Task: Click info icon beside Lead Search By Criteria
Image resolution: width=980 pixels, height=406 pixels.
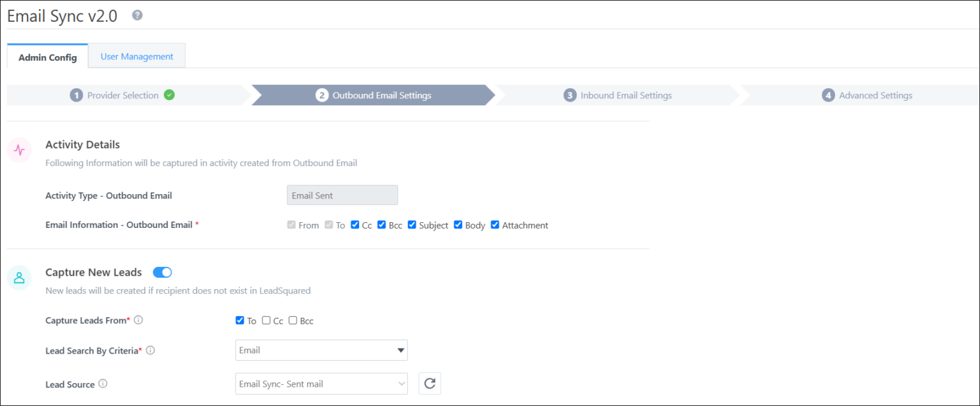Action: coord(151,350)
